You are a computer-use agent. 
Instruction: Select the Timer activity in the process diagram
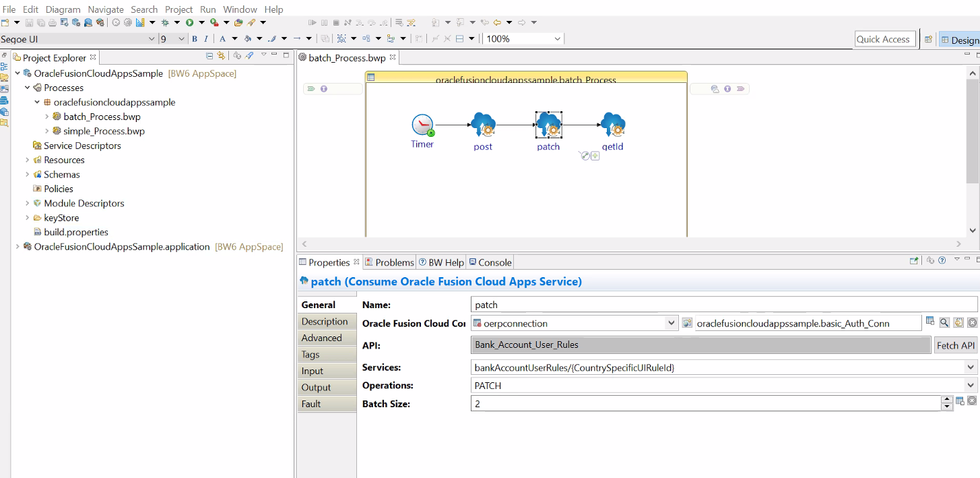click(x=422, y=124)
